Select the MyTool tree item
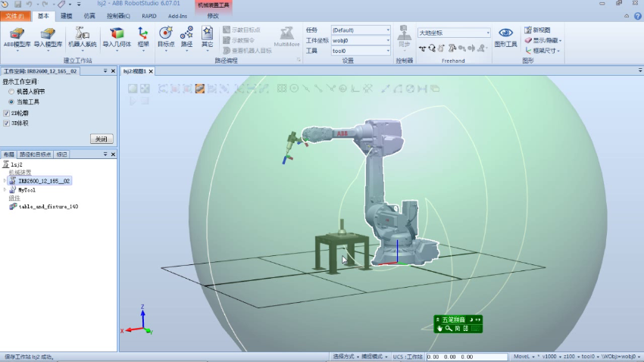644x362 pixels. point(27,190)
